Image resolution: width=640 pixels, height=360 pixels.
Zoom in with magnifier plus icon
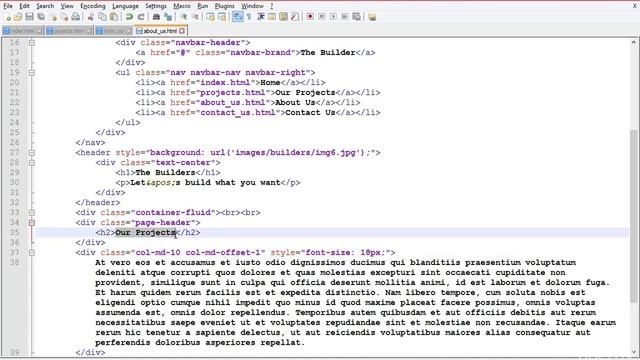pos(184,17)
